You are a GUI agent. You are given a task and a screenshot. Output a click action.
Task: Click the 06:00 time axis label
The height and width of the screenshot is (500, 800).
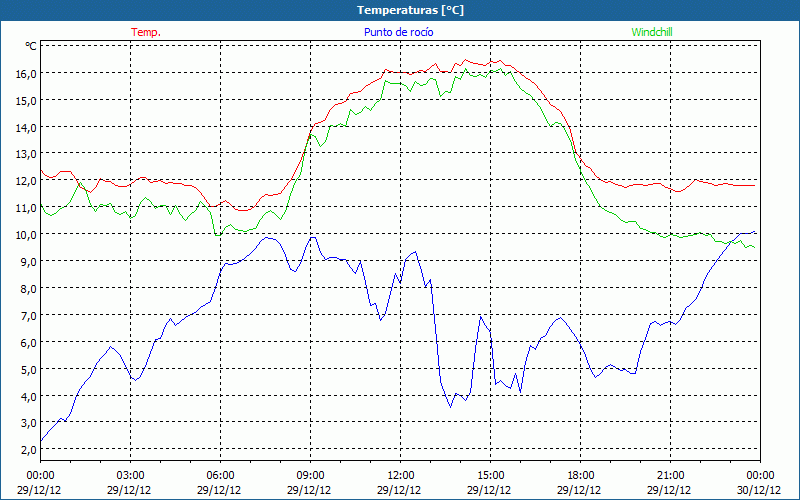tap(220, 476)
